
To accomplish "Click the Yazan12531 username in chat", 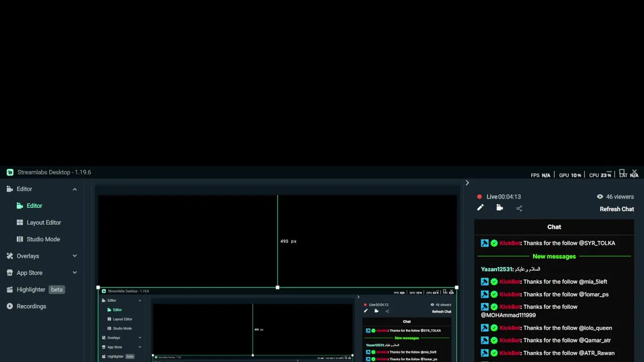I will coord(496,269).
